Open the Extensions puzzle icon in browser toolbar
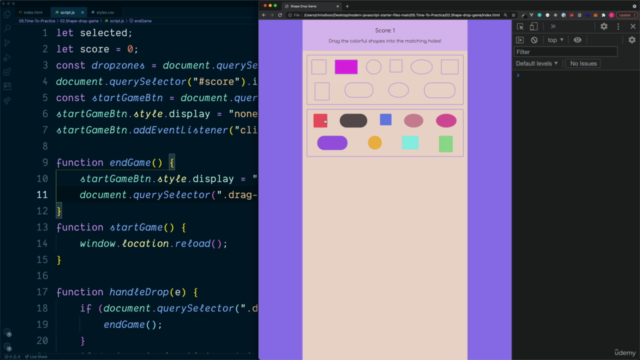This screenshot has height=360, width=640. [603, 15]
